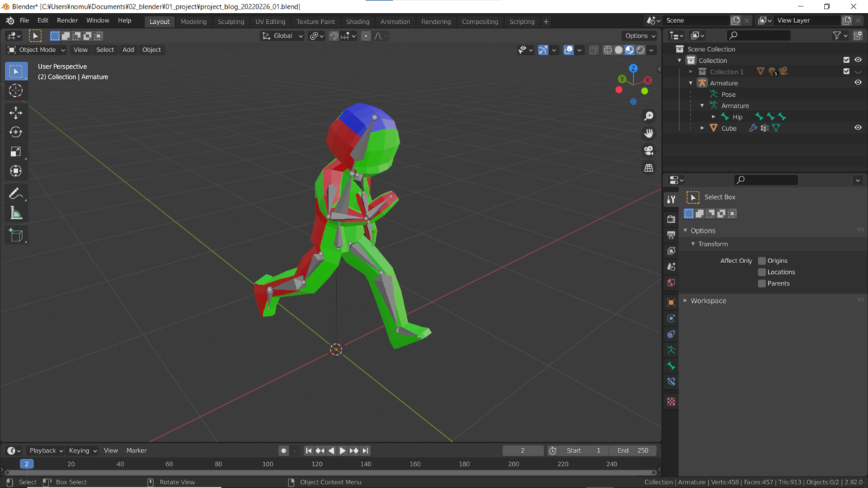Select the Add Cube tool

point(16,235)
